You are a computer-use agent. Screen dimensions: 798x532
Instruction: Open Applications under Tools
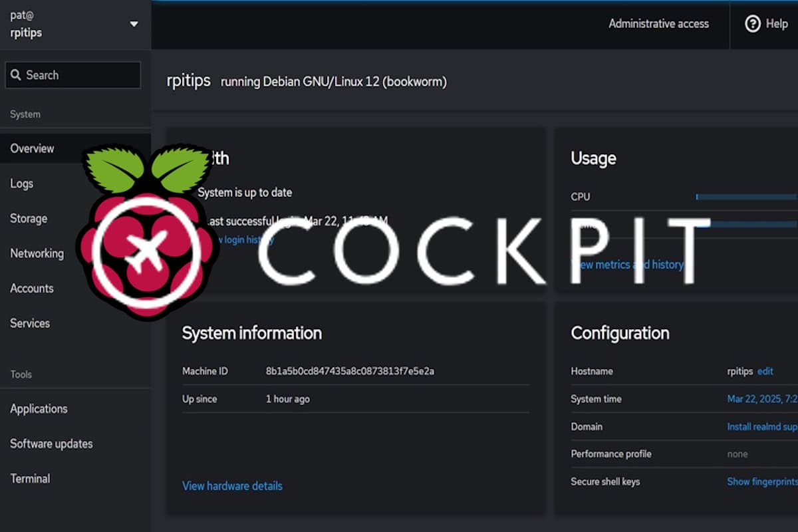38,408
